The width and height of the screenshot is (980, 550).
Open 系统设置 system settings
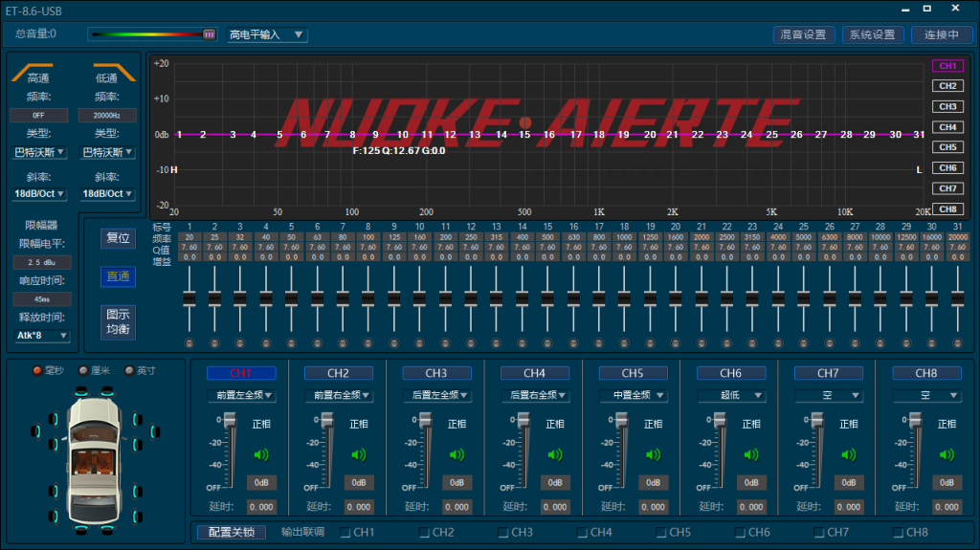tap(873, 34)
